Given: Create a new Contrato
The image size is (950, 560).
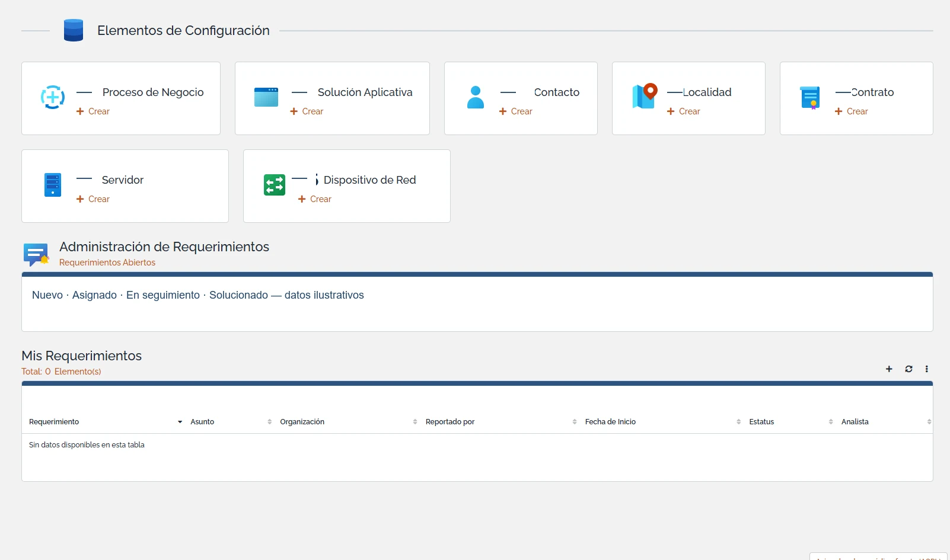Looking at the screenshot, I should click(x=852, y=111).
